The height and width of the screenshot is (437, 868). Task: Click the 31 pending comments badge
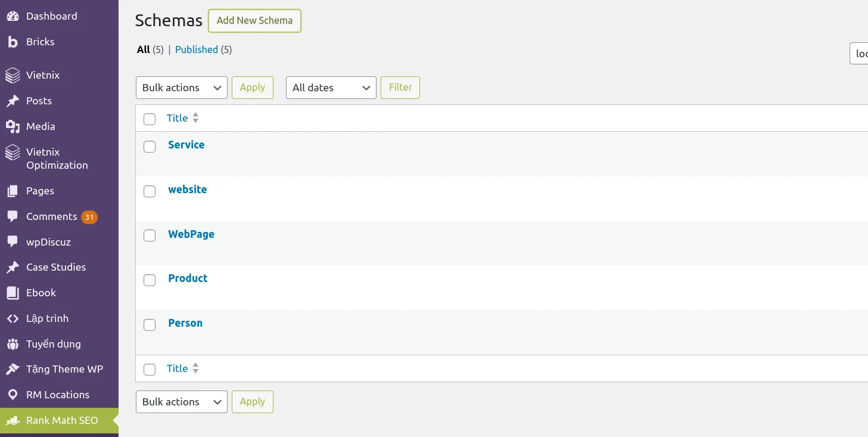pos(89,217)
